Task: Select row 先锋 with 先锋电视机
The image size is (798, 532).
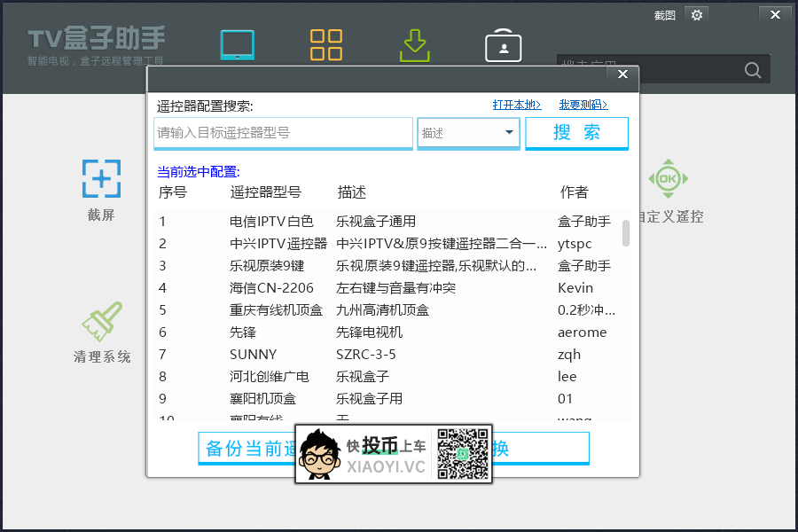Action: [387, 332]
